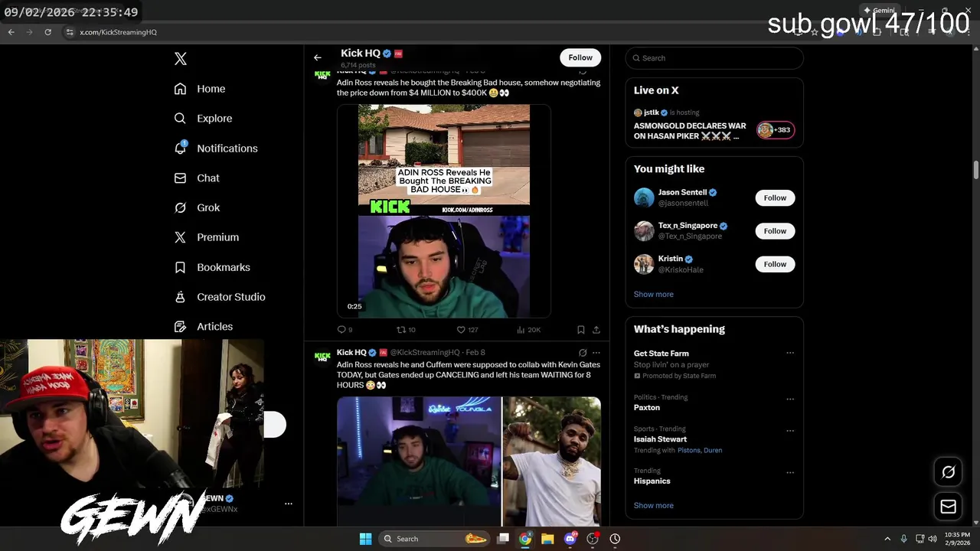
Task: Click Grok explain icon on Kevin Gates post
Action: click(583, 353)
